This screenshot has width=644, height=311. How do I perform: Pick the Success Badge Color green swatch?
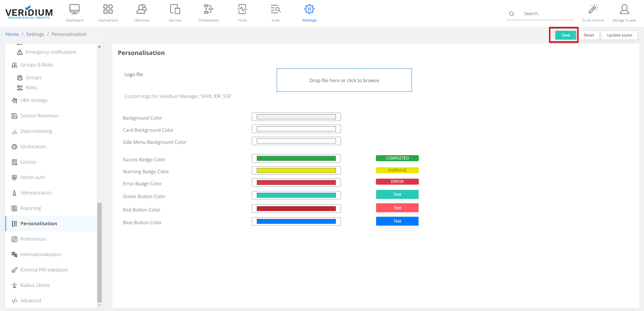(x=296, y=159)
